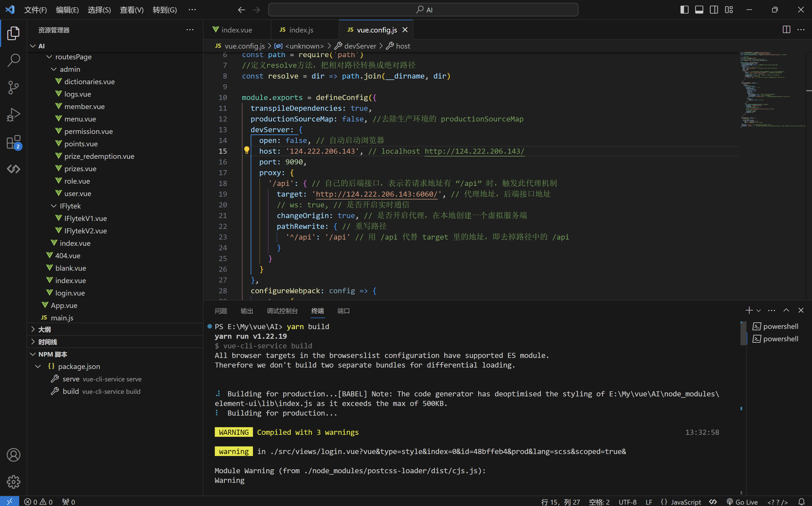
Task: Open notifications bell in status bar
Action: tap(802, 502)
